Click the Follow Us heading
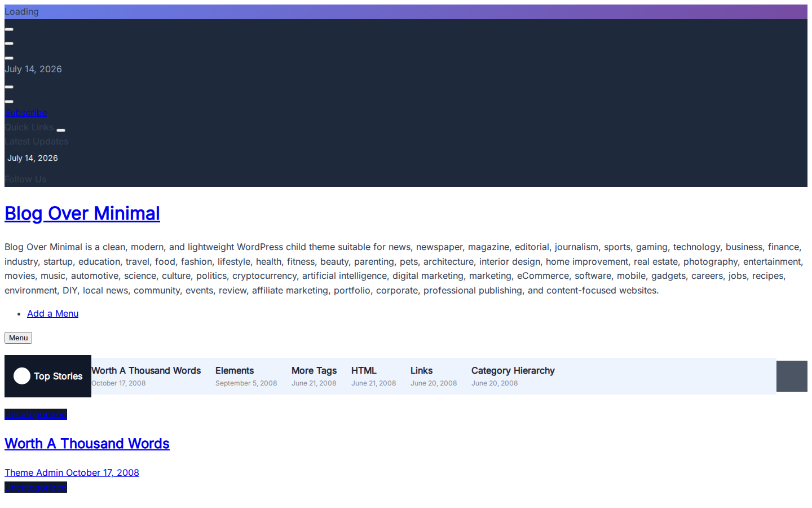Viewport: 812px width, 508px height. pos(25,179)
